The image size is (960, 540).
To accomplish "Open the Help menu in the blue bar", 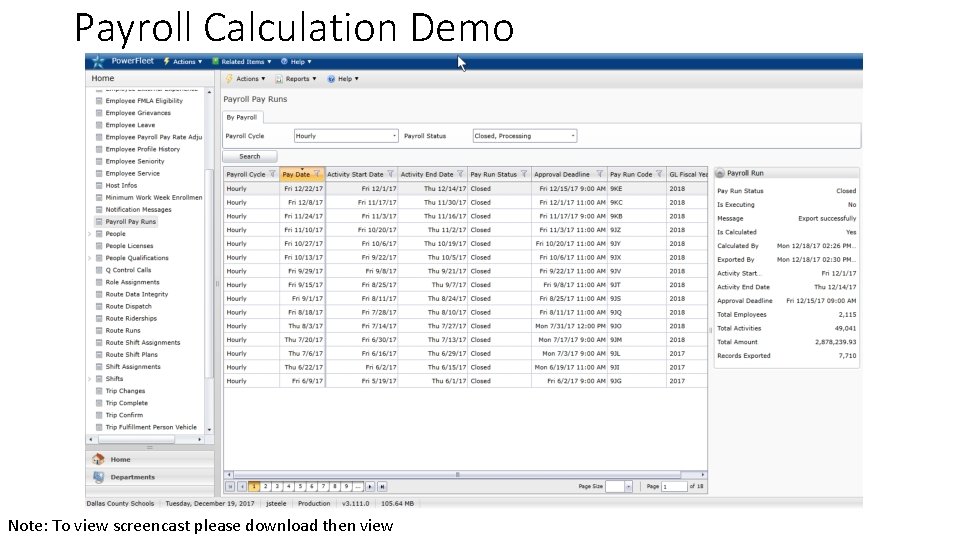I will 296,61.
